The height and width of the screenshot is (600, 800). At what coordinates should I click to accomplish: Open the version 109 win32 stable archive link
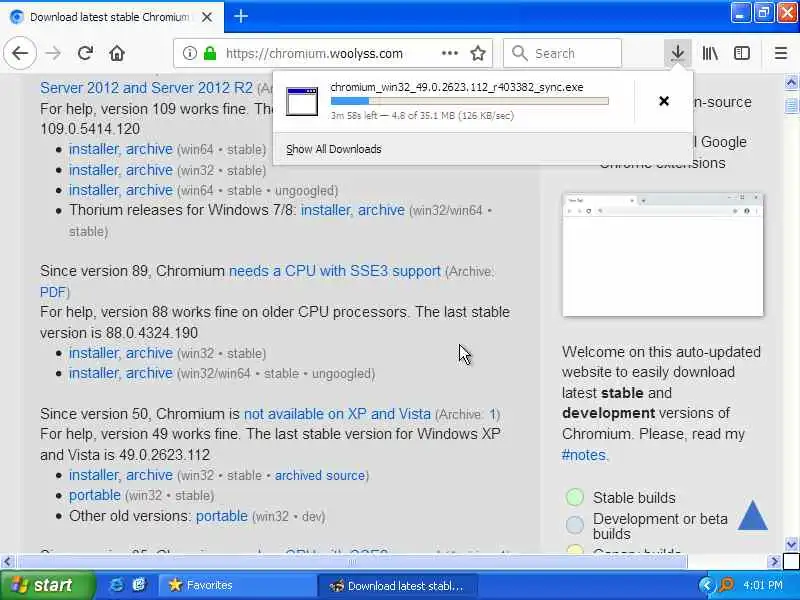(149, 170)
